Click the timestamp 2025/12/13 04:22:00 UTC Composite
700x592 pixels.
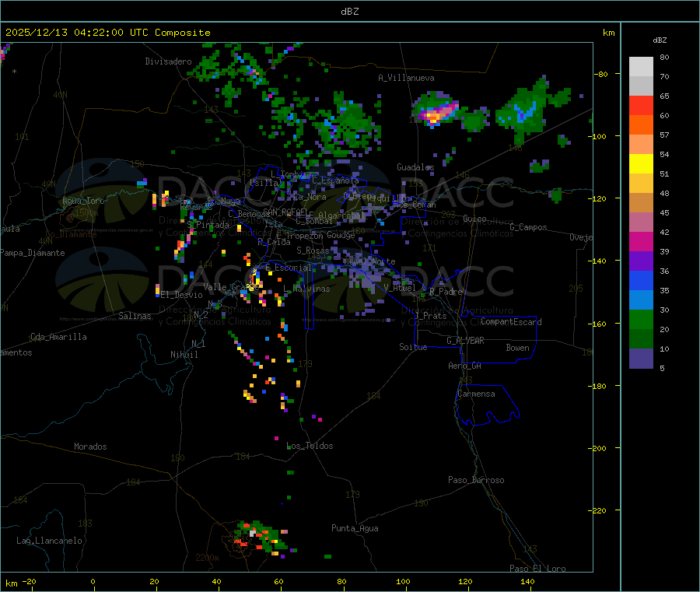(107, 33)
